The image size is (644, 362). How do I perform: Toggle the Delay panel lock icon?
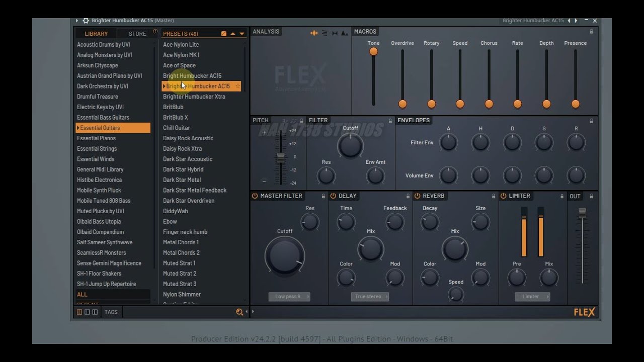point(408,196)
